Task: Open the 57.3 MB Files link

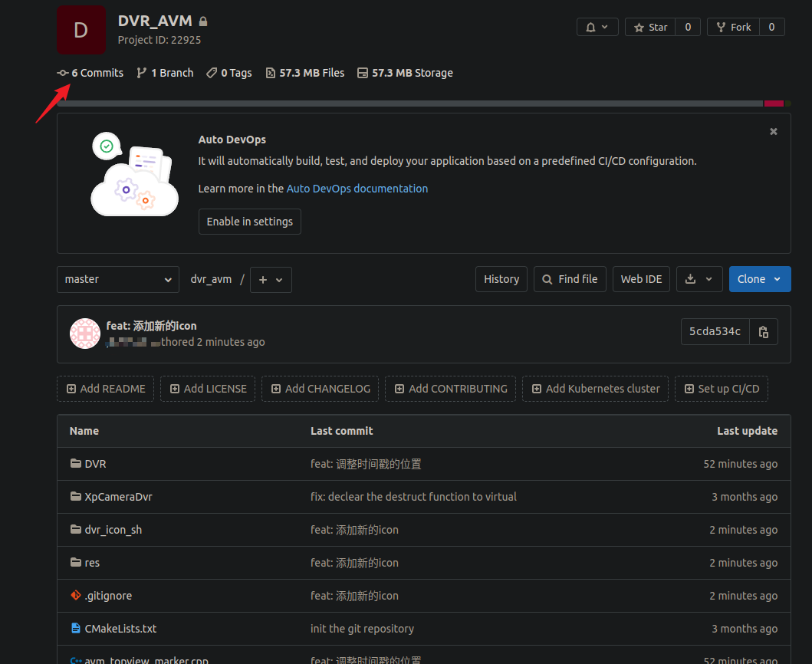Action: pyautogui.click(x=305, y=73)
